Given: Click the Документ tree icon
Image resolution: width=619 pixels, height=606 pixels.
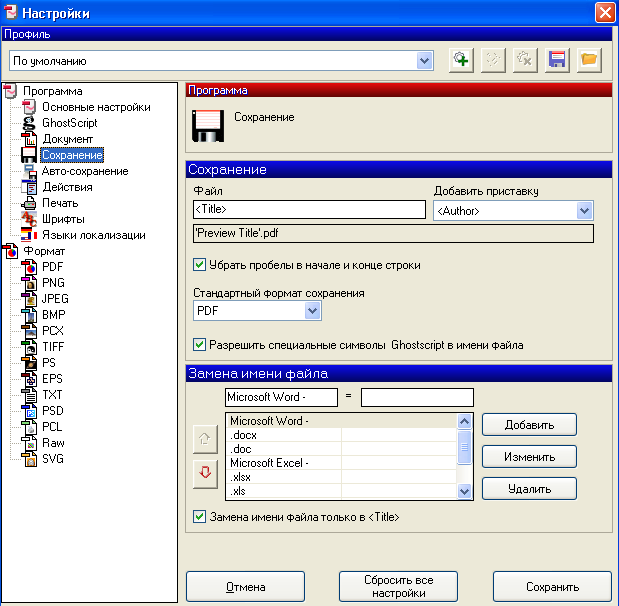Looking at the screenshot, I should [29, 139].
